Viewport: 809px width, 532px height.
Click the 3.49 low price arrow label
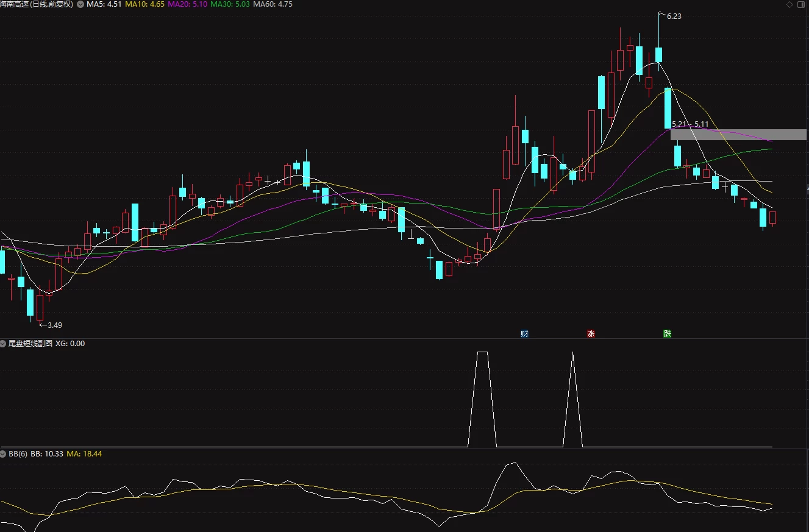tap(51, 325)
